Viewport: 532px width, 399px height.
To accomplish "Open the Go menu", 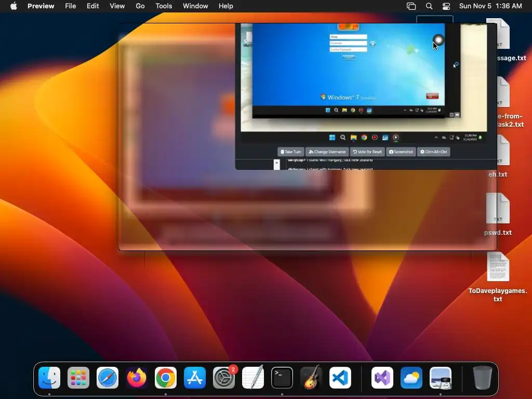I will 140,6.
